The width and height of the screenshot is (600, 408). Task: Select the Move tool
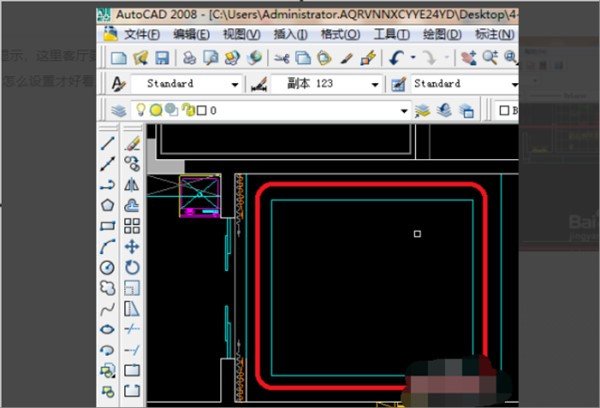click(x=132, y=246)
